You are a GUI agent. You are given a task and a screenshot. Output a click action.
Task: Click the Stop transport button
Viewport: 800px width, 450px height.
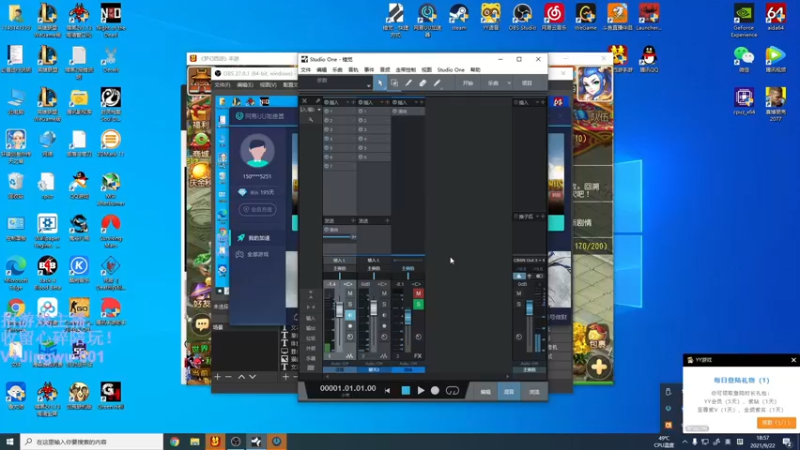(406, 391)
